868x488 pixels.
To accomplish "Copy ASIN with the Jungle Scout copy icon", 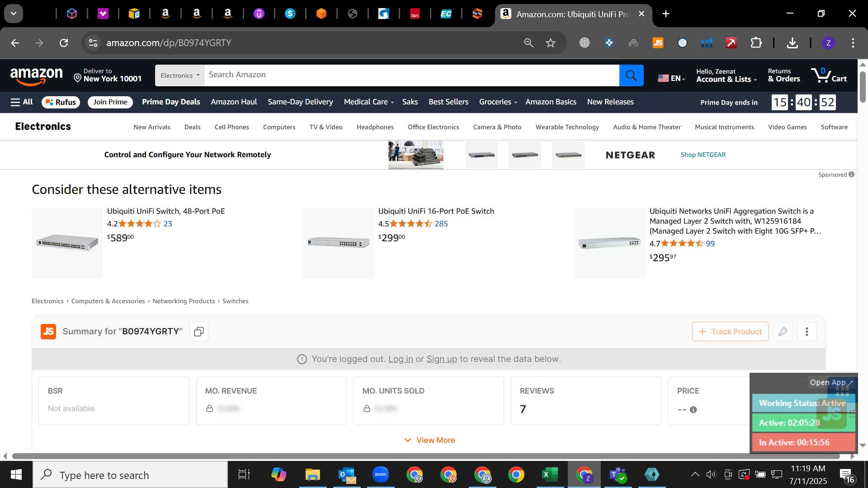I will tap(199, 332).
